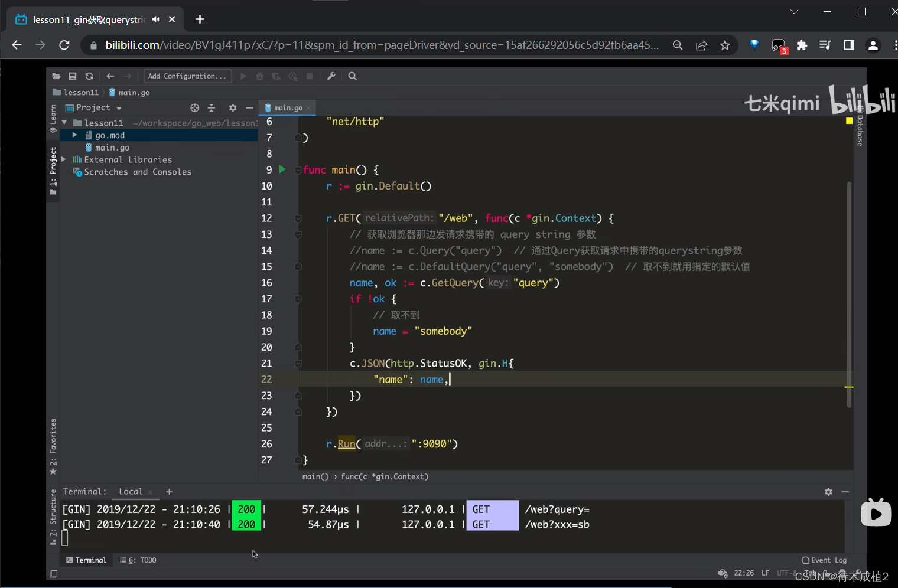The height and width of the screenshot is (588, 898).
Task: Expand External Libraries in project tree
Action: click(x=64, y=159)
